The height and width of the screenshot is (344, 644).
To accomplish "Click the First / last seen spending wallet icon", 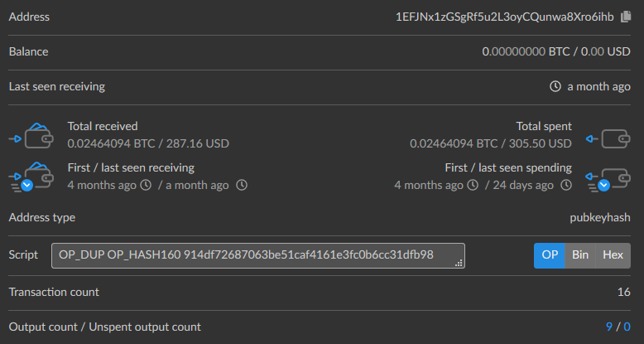I will coord(608,180).
